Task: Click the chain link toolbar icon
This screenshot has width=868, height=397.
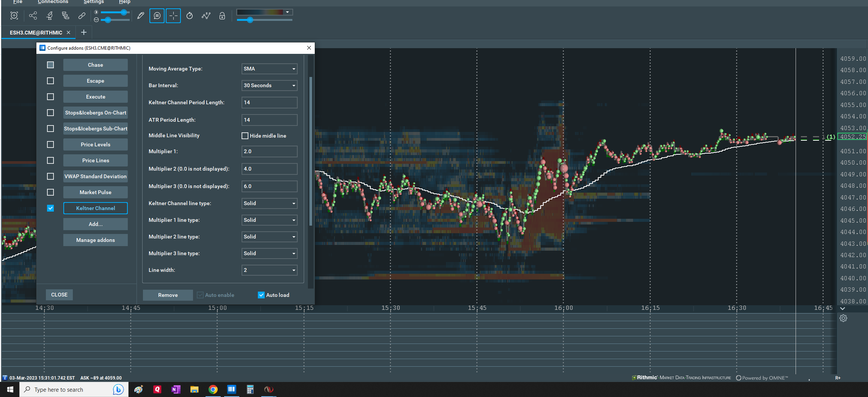Action: [82, 16]
